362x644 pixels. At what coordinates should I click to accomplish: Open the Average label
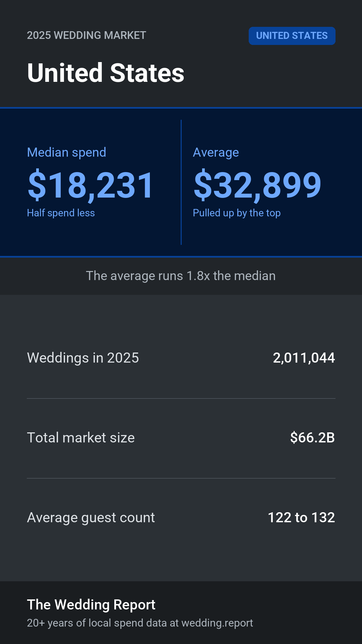[216, 153]
